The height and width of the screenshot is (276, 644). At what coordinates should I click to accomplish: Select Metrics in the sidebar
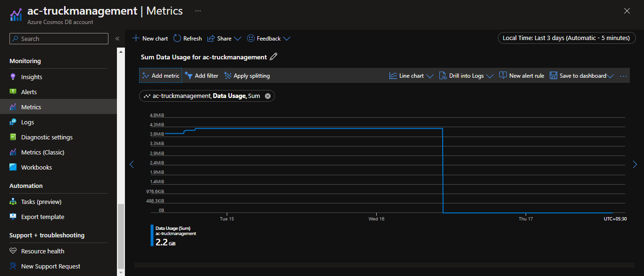pyautogui.click(x=58, y=107)
